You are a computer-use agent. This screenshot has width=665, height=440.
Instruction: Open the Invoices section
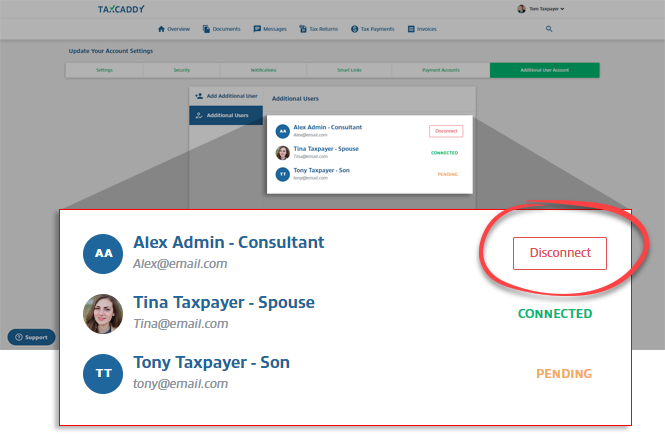(x=422, y=29)
